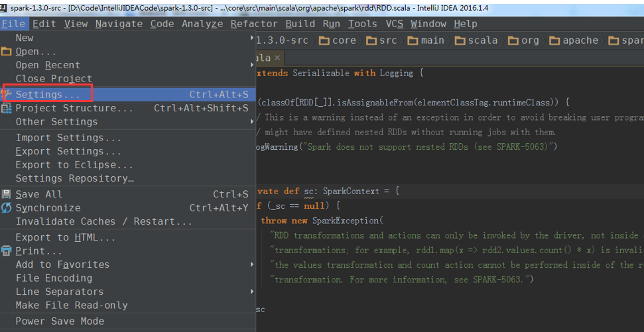Expand the Other Settings submenu
Screen dimensions: 644x332
128,122
